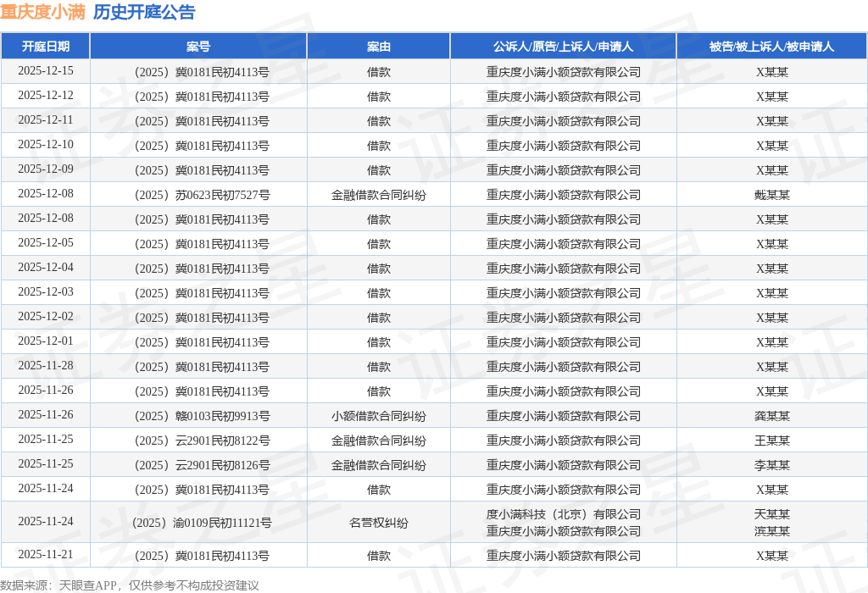Image resolution: width=868 pixels, height=593 pixels.
Task: Click case number (2025)云2901民初8126号
Action: click(x=202, y=465)
